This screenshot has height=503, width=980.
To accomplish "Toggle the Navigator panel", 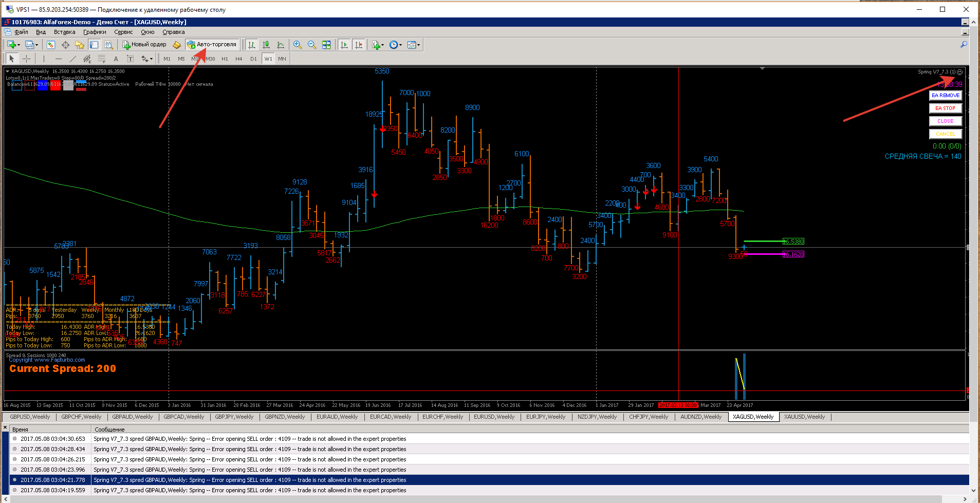I will point(79,45).
